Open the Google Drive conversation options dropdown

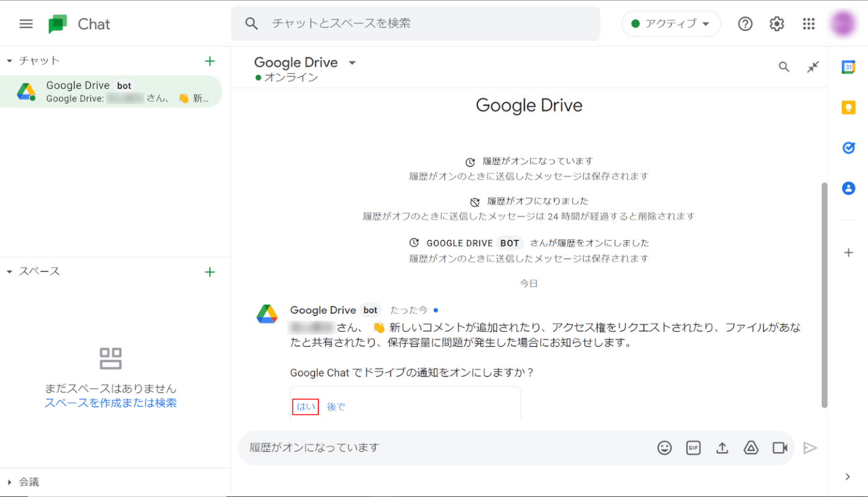point(352,63)
